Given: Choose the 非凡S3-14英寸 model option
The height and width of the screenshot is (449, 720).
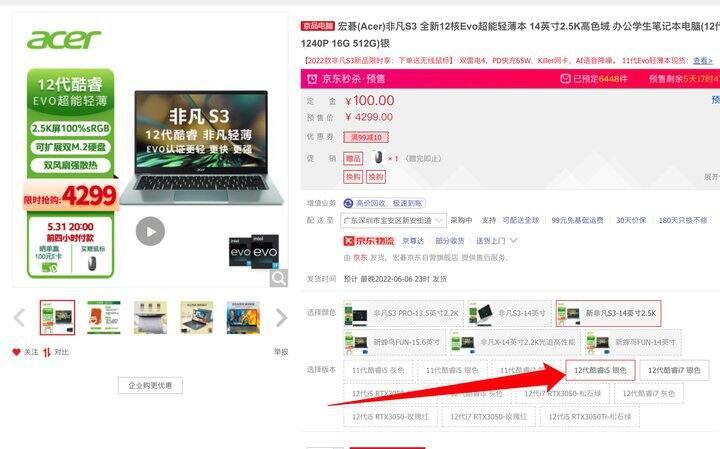Looking at the screenshot, I should (509, 314).
